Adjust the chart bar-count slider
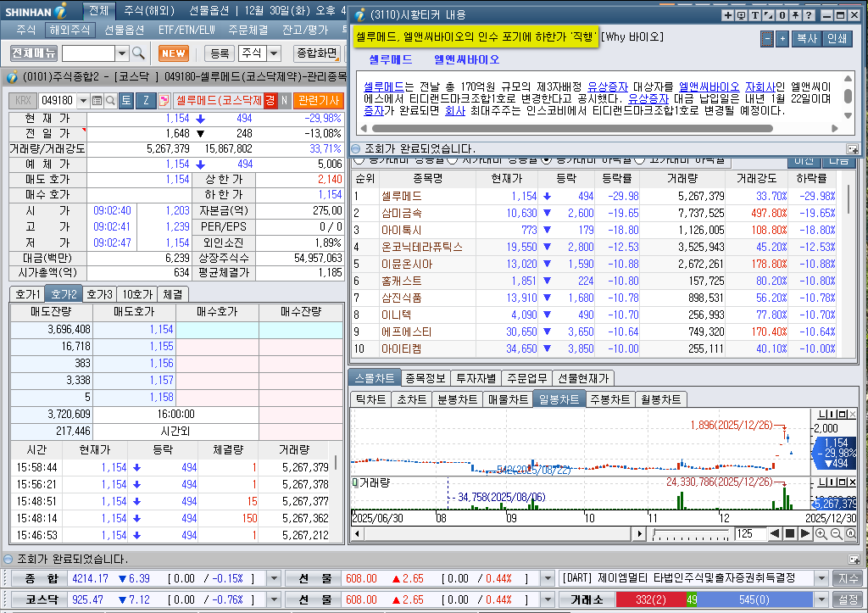This screenshot has width=868, height=613. [691, 534]
